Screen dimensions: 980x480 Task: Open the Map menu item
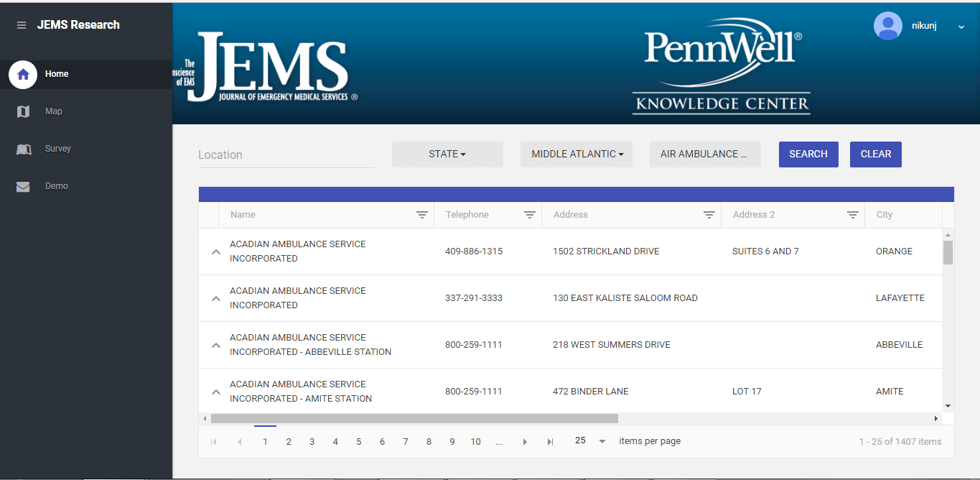pos(86,111)
